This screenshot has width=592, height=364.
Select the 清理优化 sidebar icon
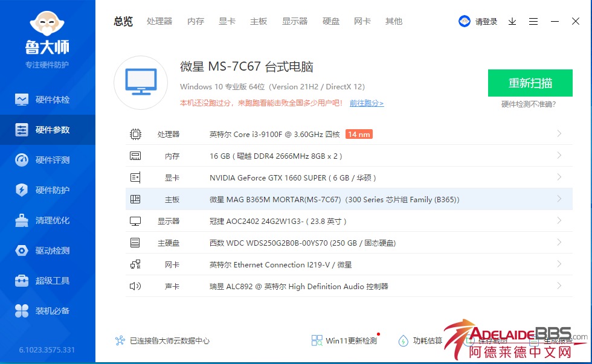click(48, 220)
